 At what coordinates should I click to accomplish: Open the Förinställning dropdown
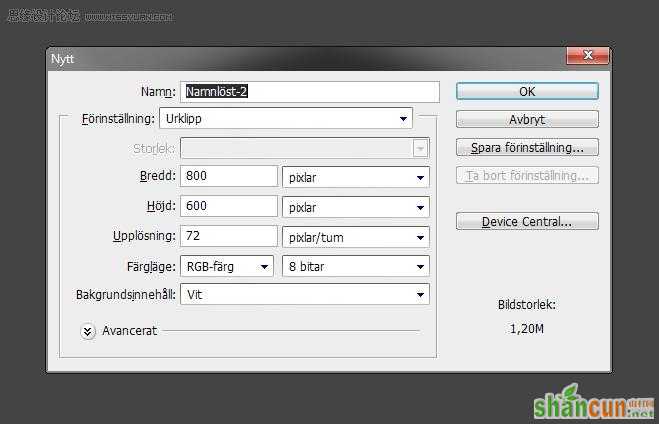(x=286, y=119)
